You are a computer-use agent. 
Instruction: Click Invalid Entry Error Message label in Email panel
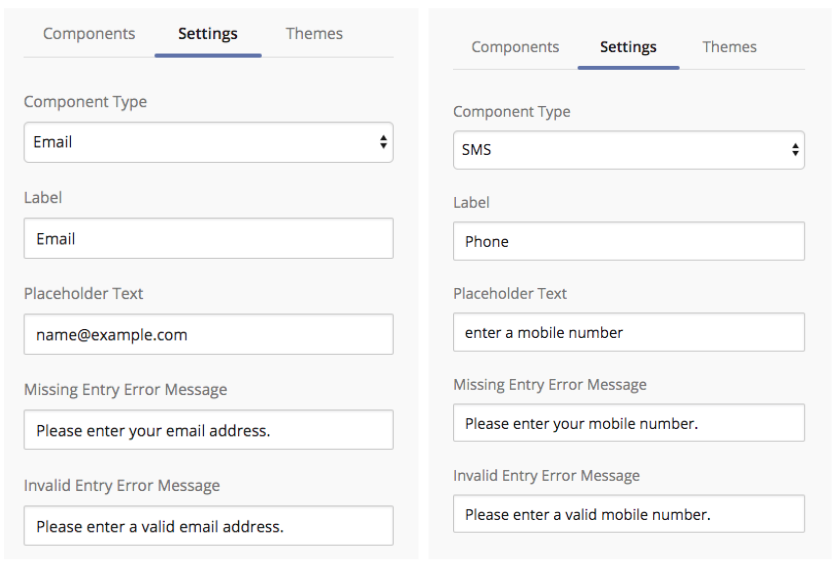coord(122,485)
